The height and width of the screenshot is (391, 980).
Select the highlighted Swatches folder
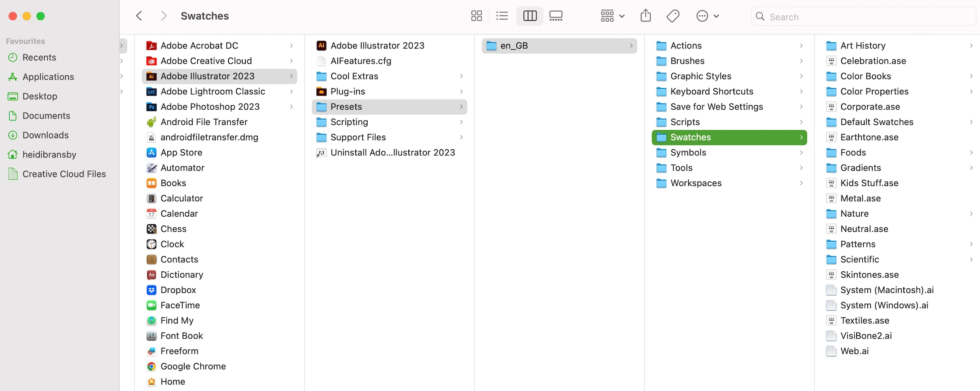point(729,137)
